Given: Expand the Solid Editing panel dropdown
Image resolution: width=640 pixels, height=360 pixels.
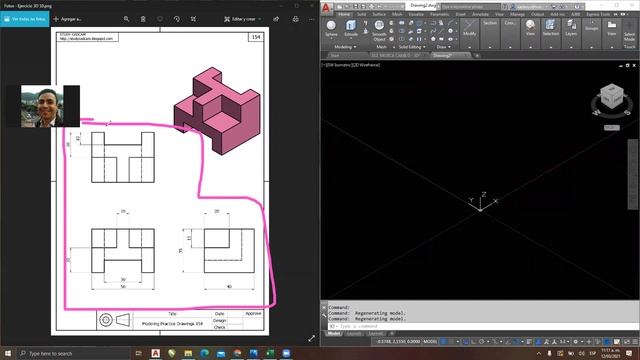Looking at the screenshot, I should [412, 47].
